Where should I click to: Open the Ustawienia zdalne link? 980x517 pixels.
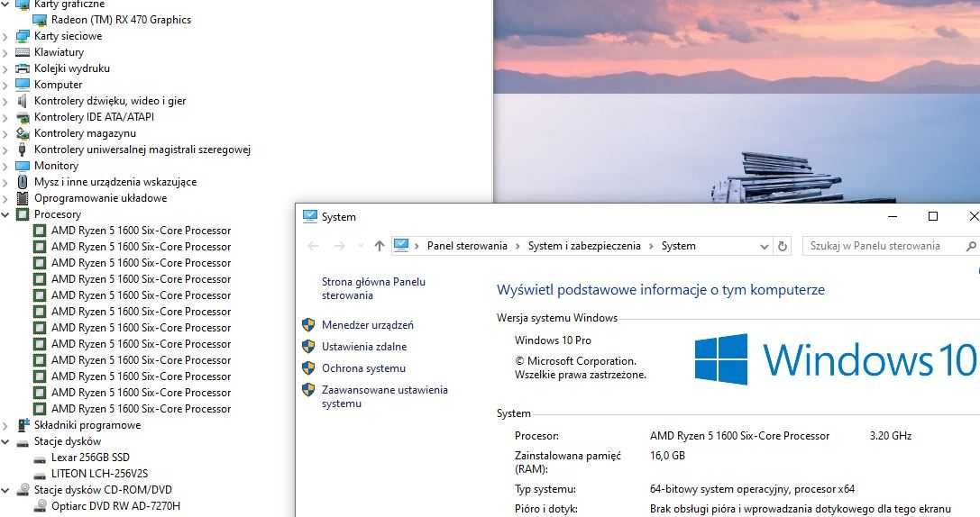364,347
